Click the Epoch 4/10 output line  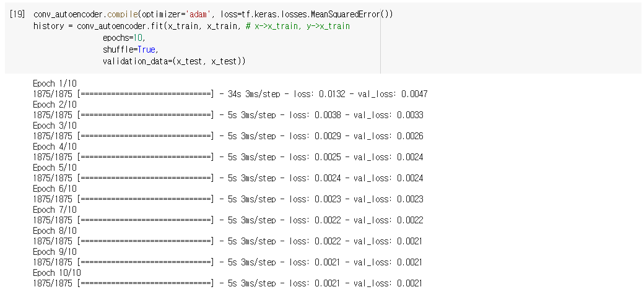pyautogui.click(x=54, y=147)
